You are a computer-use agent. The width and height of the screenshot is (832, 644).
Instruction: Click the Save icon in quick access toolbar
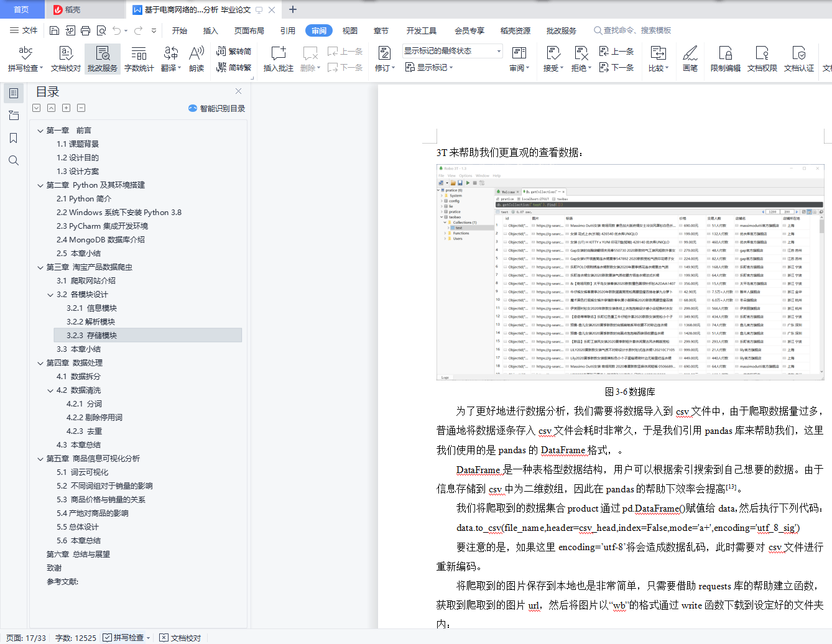[x=54, y=30]
